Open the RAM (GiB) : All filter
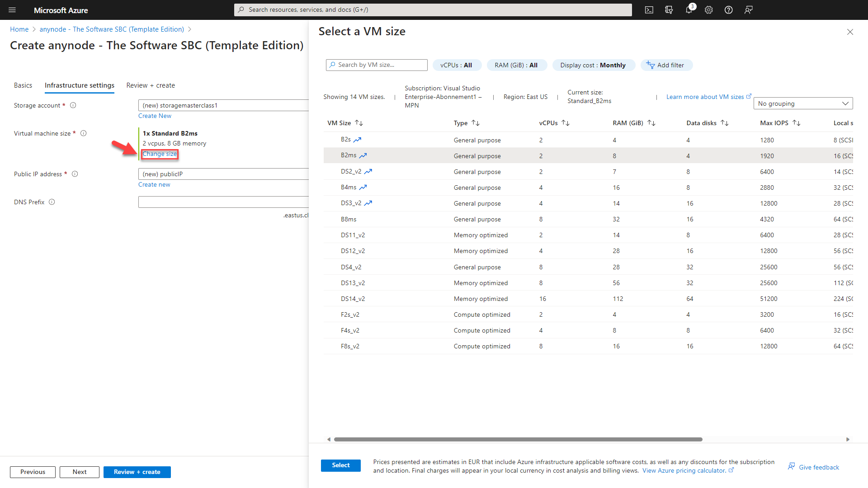Viewport: 868px width, 488px height. click(x=516, y=65)
